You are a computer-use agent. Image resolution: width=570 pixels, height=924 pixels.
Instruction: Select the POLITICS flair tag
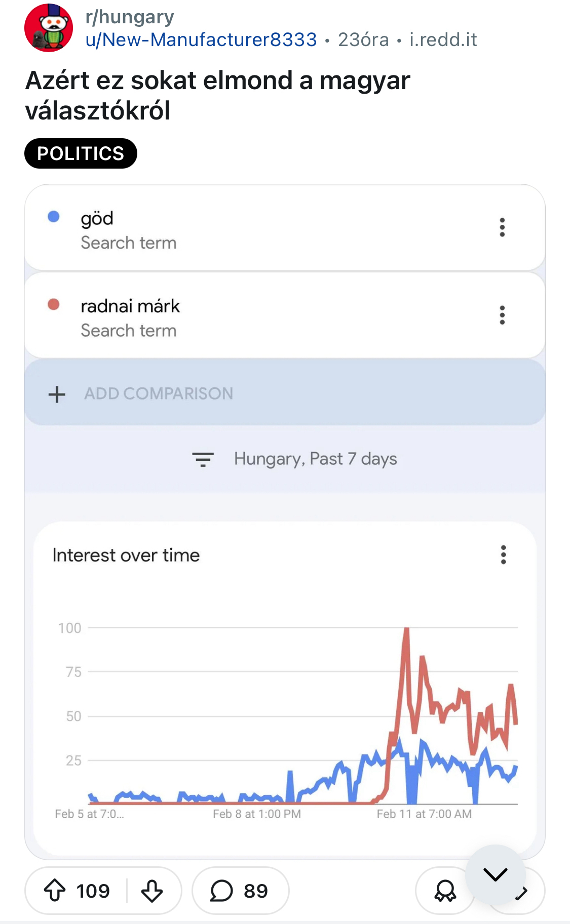pyautogui.click(x=81, y=153)
